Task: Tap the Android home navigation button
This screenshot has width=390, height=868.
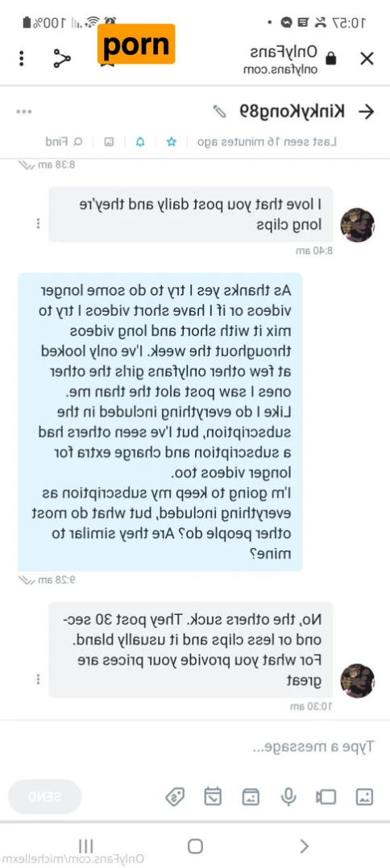Action: pos(195,846)
